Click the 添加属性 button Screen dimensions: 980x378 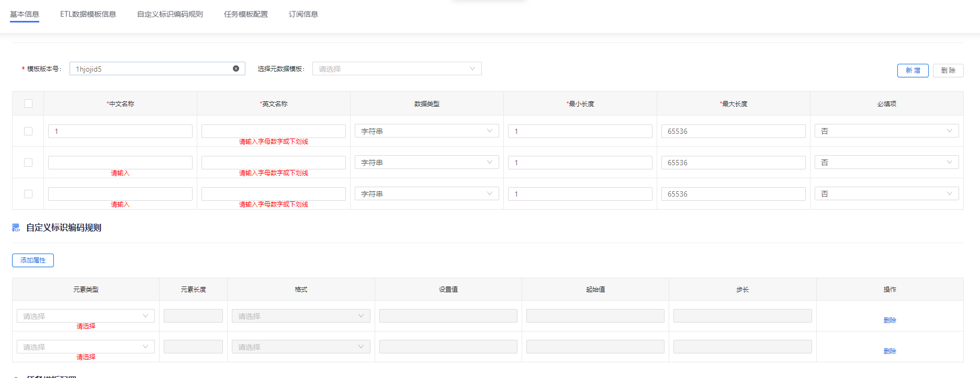pyautogui.click(x=33, y=260)
